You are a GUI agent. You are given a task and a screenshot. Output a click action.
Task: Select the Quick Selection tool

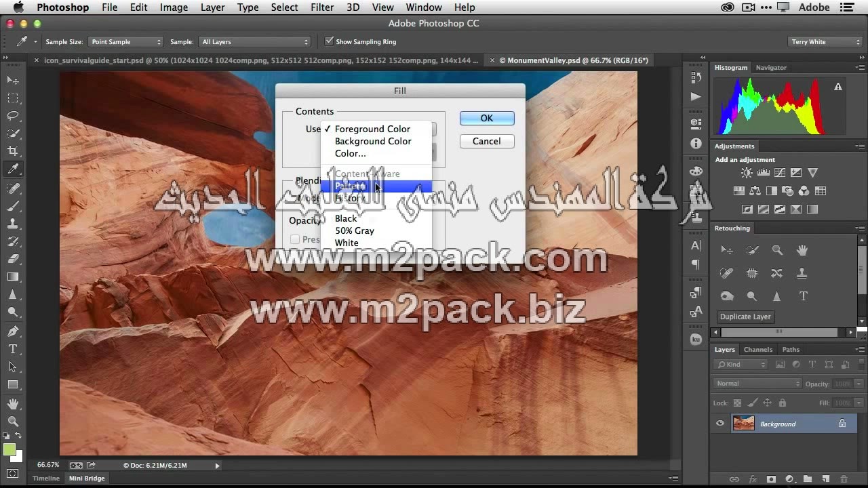(13, 134)
